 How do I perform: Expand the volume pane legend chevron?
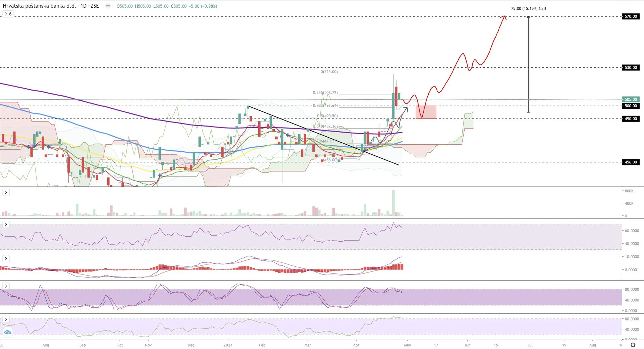pyautogui.click(x=6, y=192)
